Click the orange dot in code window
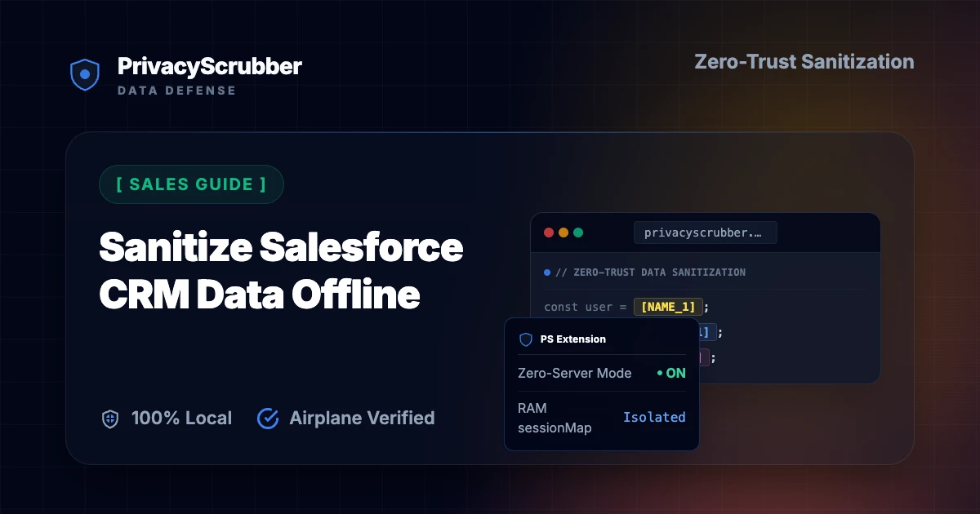The image size is (980, 514). [x=563, y=233]
